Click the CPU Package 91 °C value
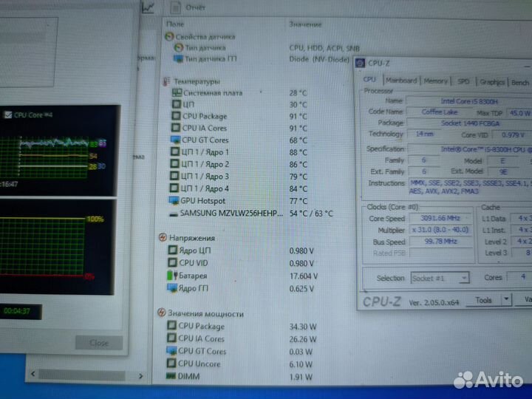The height and width of the screenshot is (399, 532). point(298,117)
